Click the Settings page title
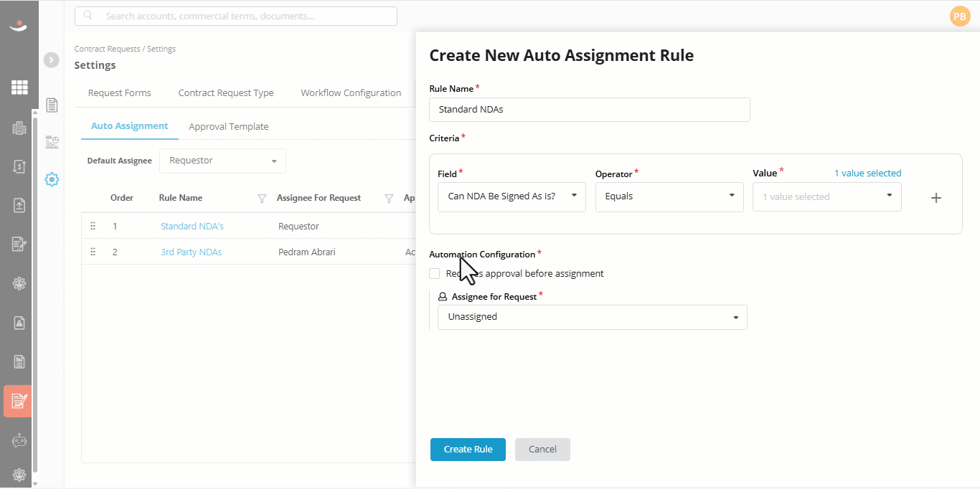 pyautogui.click(x=95, y=65)
